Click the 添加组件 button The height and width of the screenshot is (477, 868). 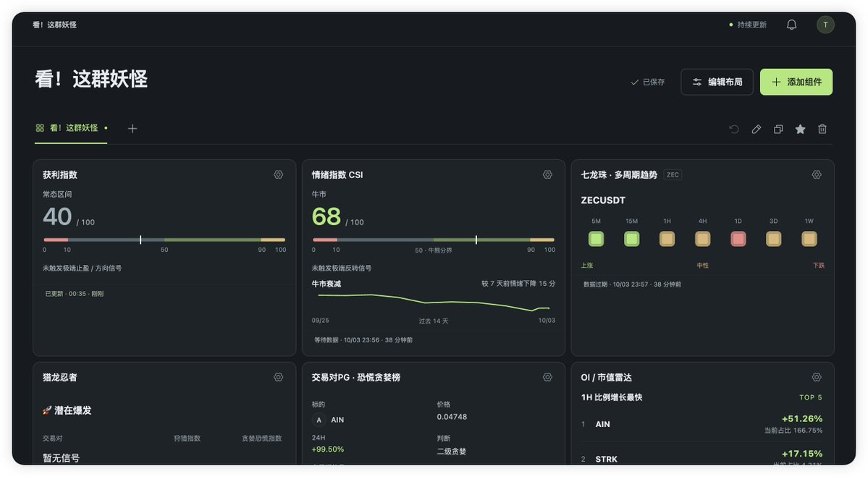pyautogui.click(x=796, y=82)
